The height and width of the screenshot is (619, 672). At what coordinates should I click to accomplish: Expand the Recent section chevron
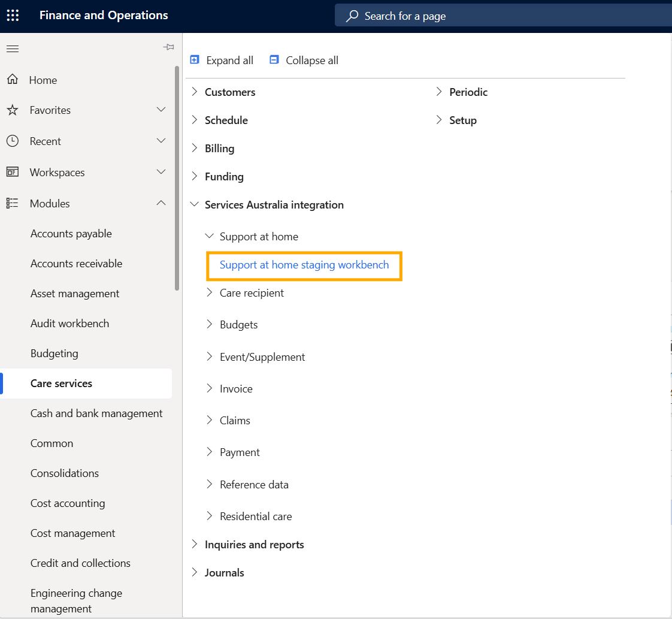point(161,141)
